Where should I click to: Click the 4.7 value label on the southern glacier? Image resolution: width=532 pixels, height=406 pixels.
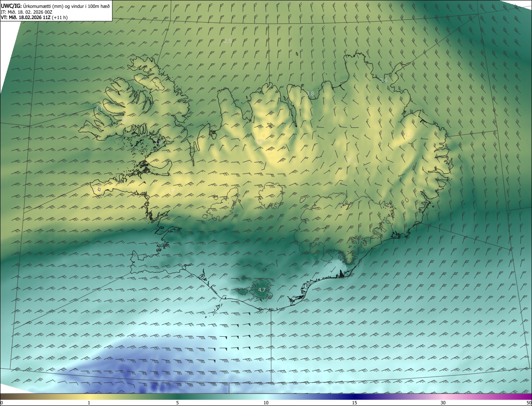point(262,290)
